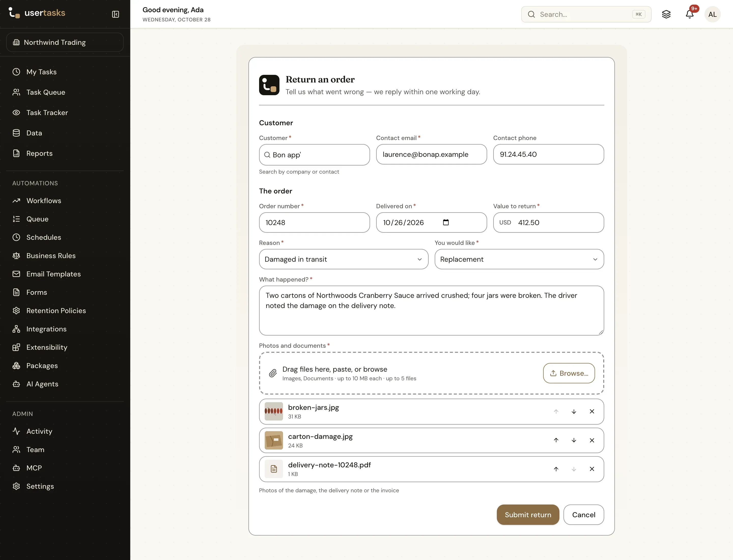Remove broken-jars.jpg file

coord(592,411)
